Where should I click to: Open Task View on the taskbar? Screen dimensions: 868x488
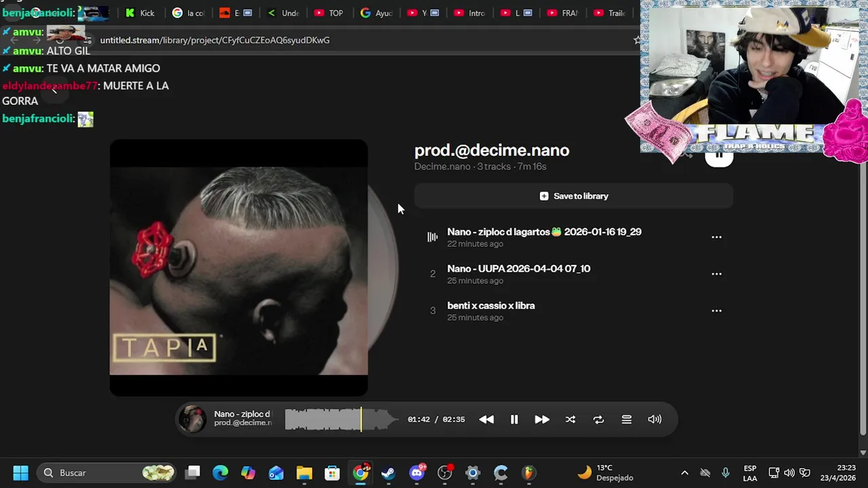(193, 472)
